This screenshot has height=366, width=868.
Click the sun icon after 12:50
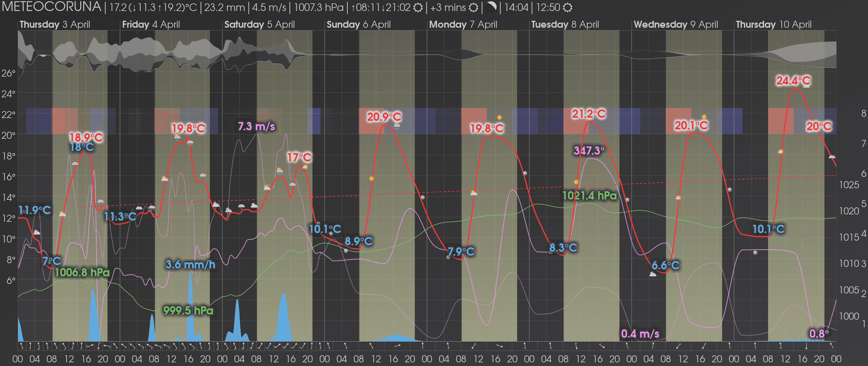pyautogui.click(x=568, y=7)
